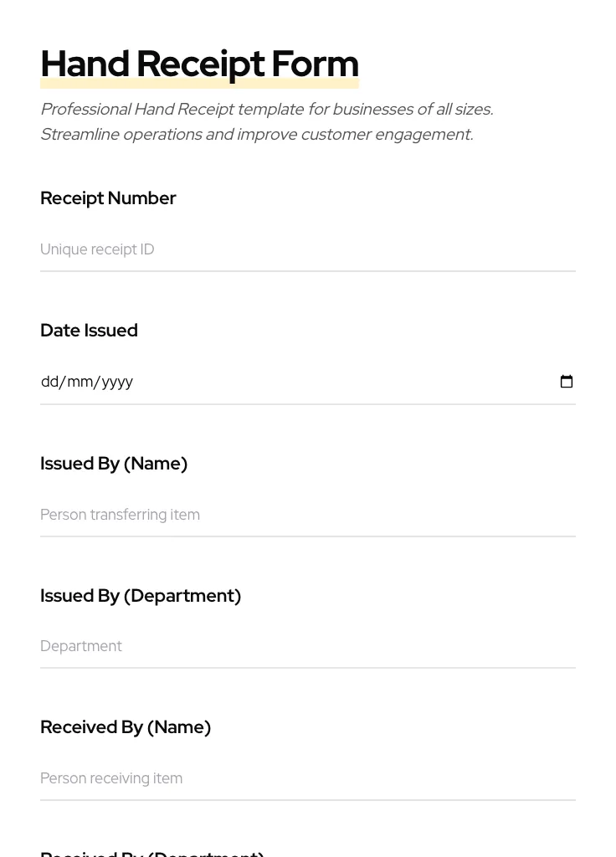Click the underline of the Receipt Number field
This screenshot has height=857, width=616.
click(308, 270)
